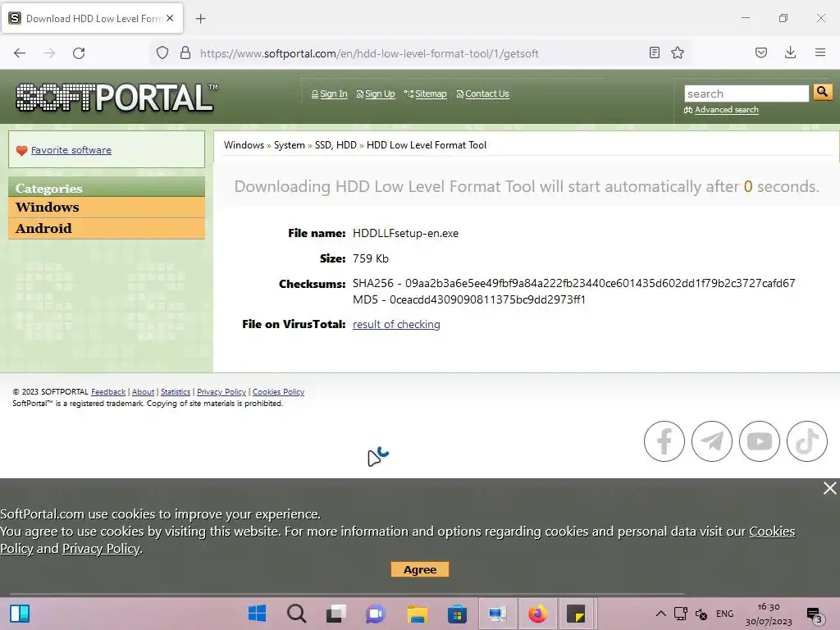Viewport: 840px width, 630px height.
Task: Save the page to Pocket
Action: point(760,52)
